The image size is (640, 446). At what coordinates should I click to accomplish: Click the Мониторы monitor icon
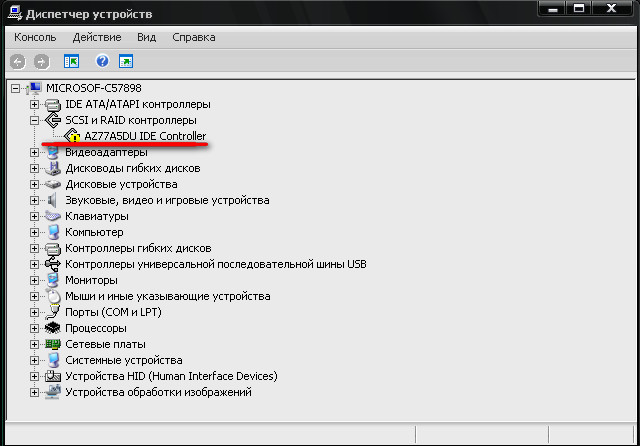click(x=53, y=280)
